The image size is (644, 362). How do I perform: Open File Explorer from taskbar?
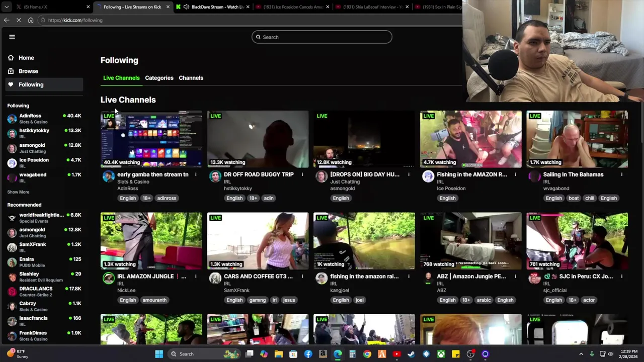(x=279, y=354)
